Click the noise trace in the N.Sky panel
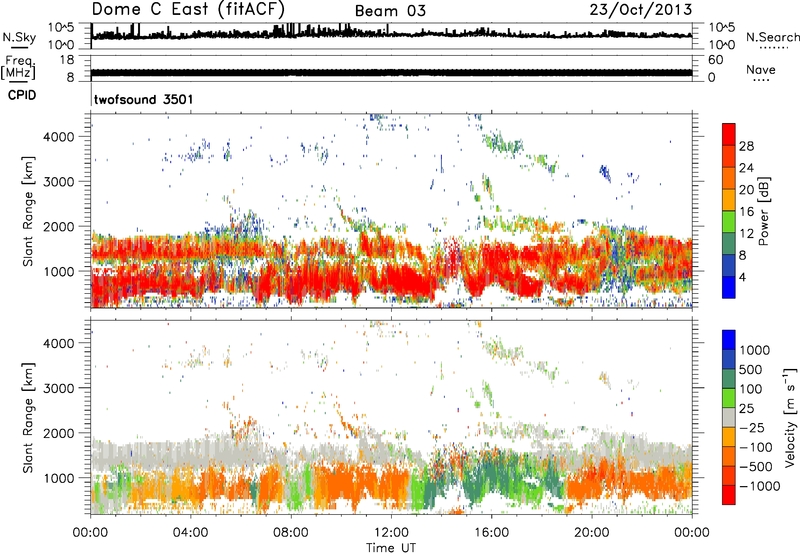 click(391, 33)
